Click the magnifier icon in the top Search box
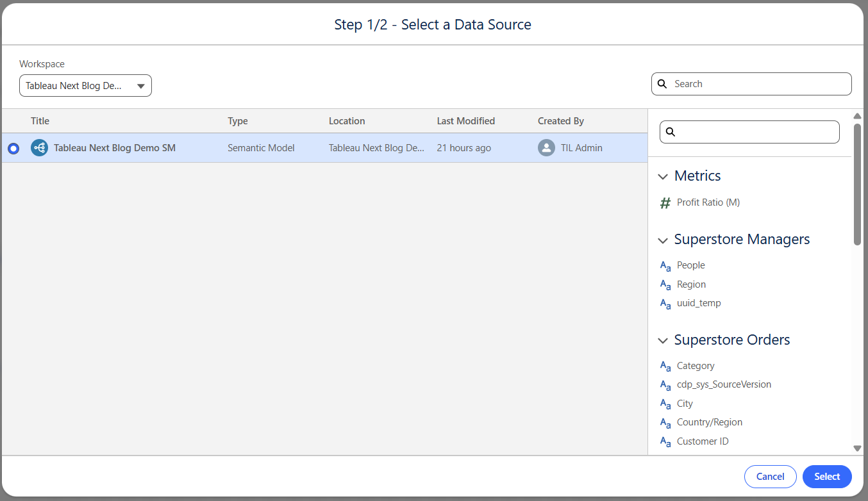Screen dimensions: 868x501 (662, 84)
